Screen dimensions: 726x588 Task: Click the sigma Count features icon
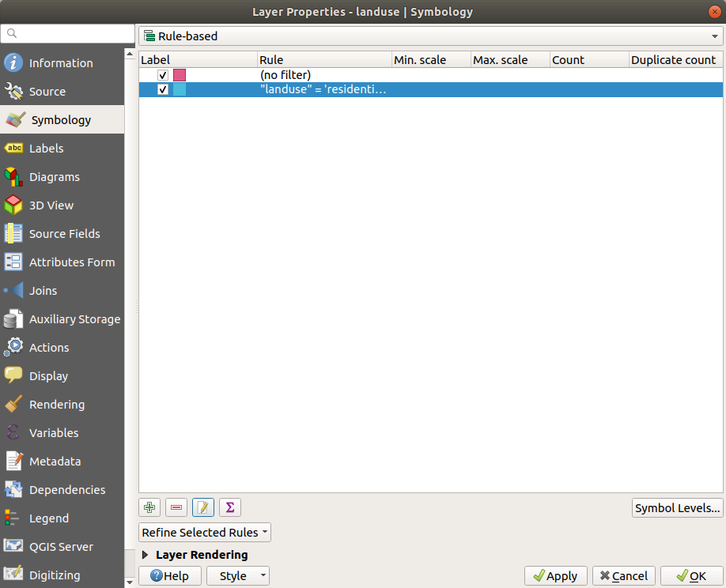[230, 507]
